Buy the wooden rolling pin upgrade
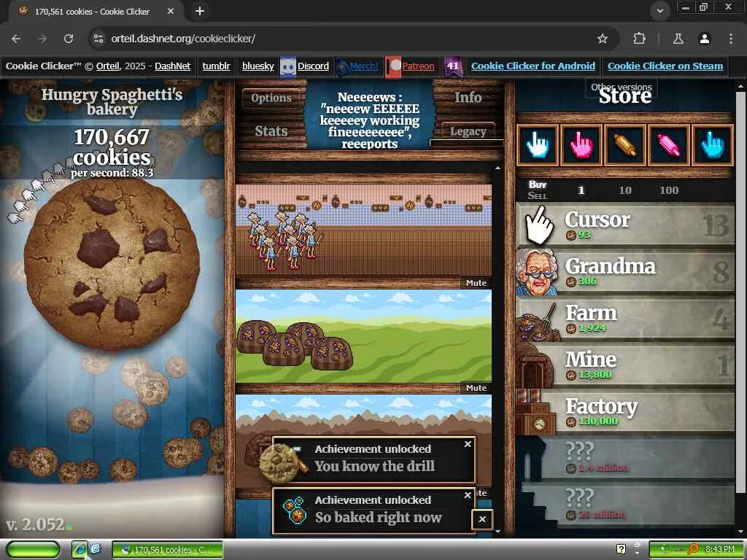 625,145
